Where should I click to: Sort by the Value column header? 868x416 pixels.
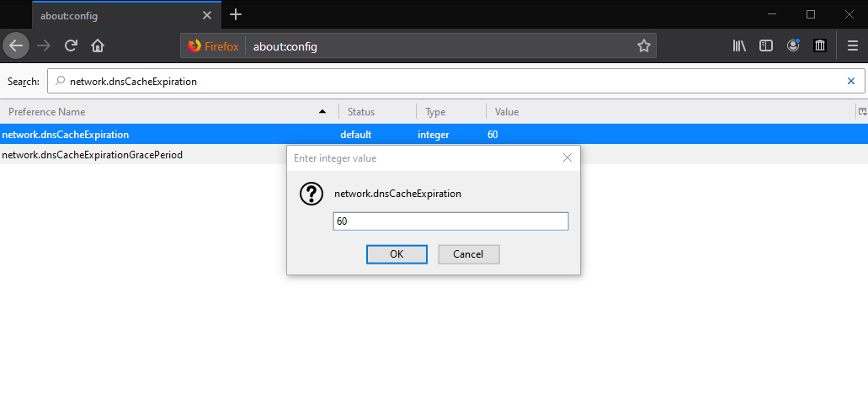[x=671, y=112]
